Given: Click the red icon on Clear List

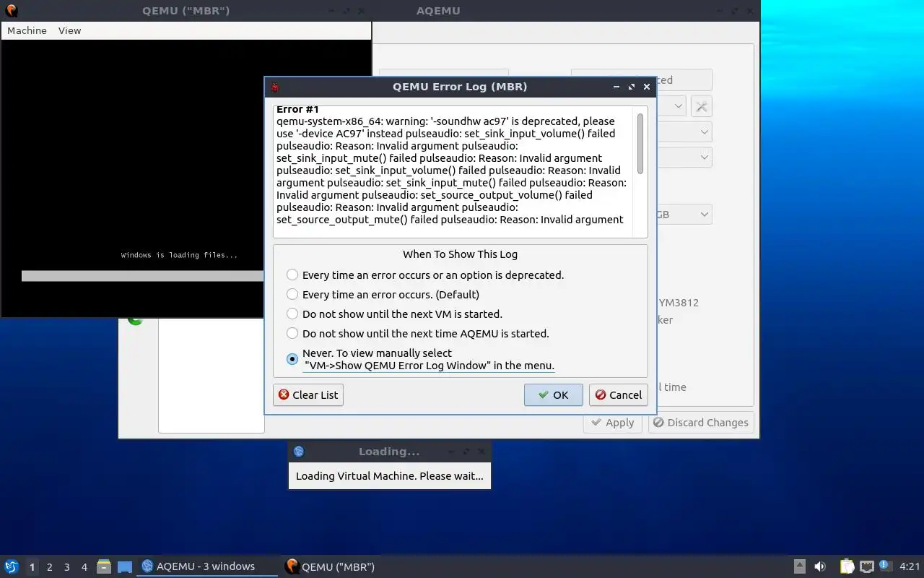Looking at the screenshot, I should pyautogui.click(x=284, y=394).
